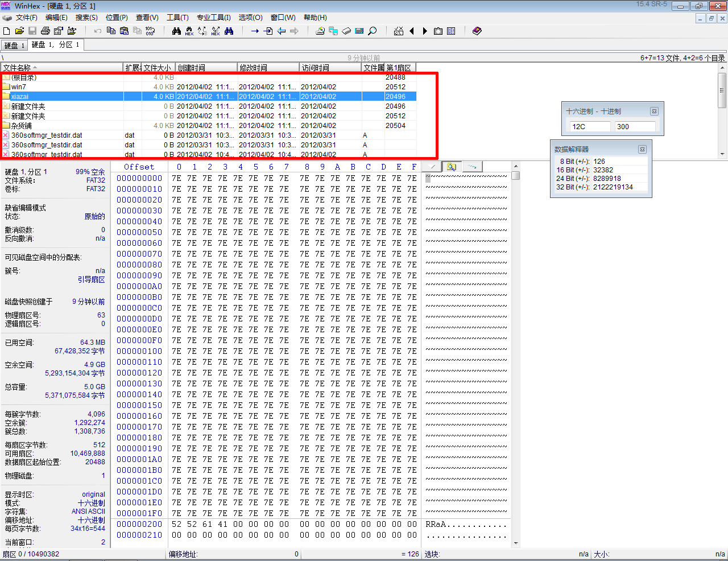Sort by 修改时间 column header
The height and width of the screenshot is (561, 728).
(x=268, y=68)
